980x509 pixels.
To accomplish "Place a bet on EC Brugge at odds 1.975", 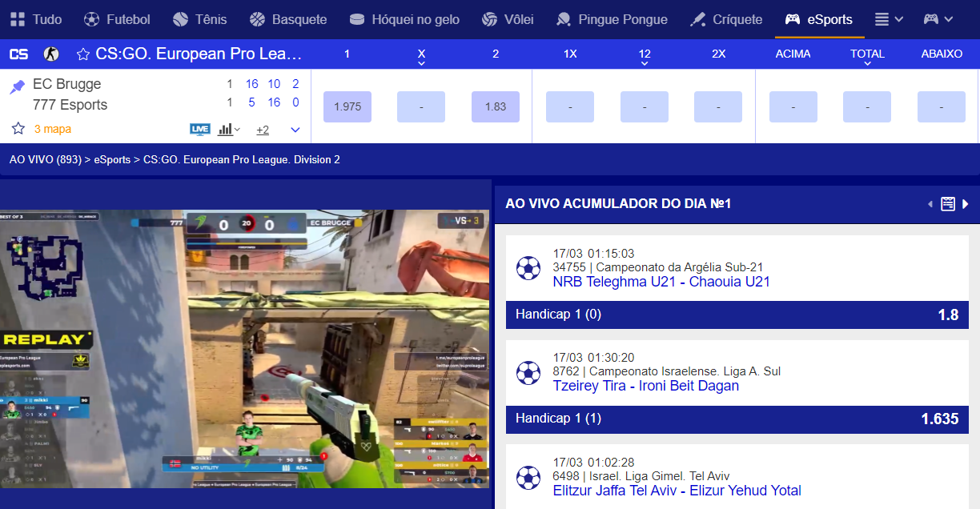I will pos(347,106).
